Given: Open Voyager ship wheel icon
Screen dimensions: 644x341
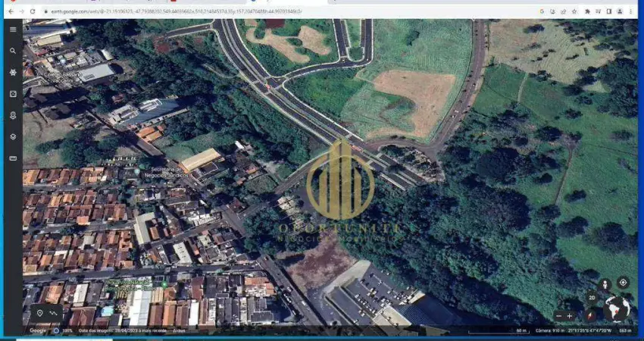Looking at the screenshot, I should (13, 72).
